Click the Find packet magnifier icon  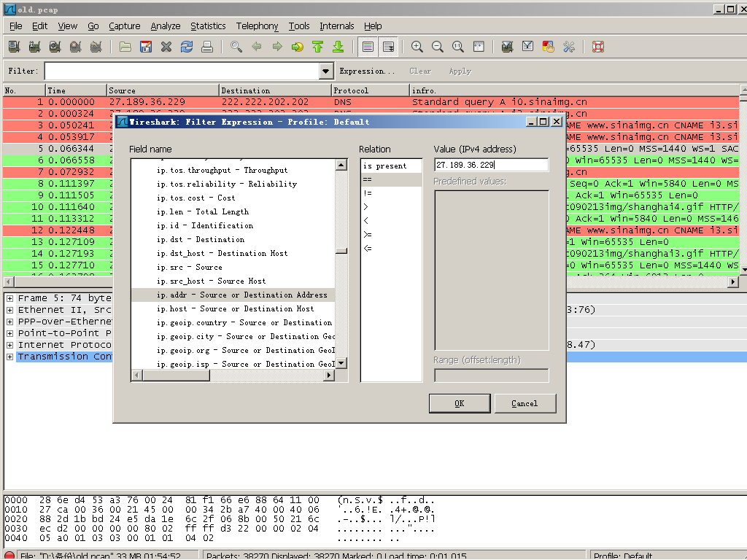(x=236, y=47)
